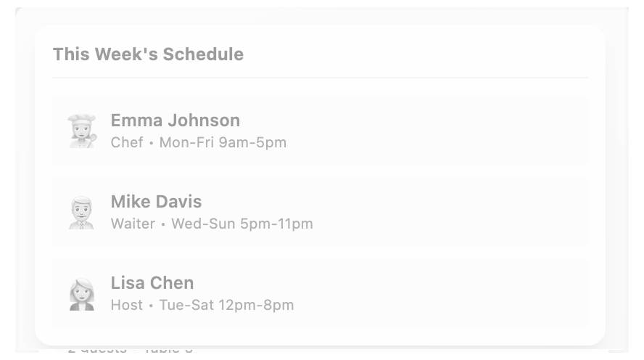
Task: Dismiss modal by clicking dimmed backdrop edge
Action: point(618,181)
